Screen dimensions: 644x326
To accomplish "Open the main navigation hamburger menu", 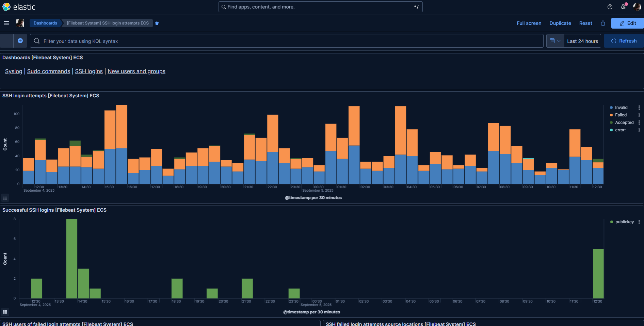I will [6, 23].
